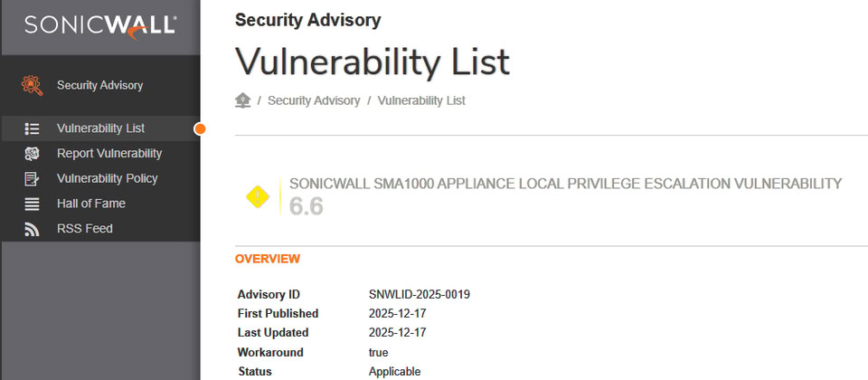Go home via the breadcrumb house icon
Screen dimensions: 868x380
[242, 100]
